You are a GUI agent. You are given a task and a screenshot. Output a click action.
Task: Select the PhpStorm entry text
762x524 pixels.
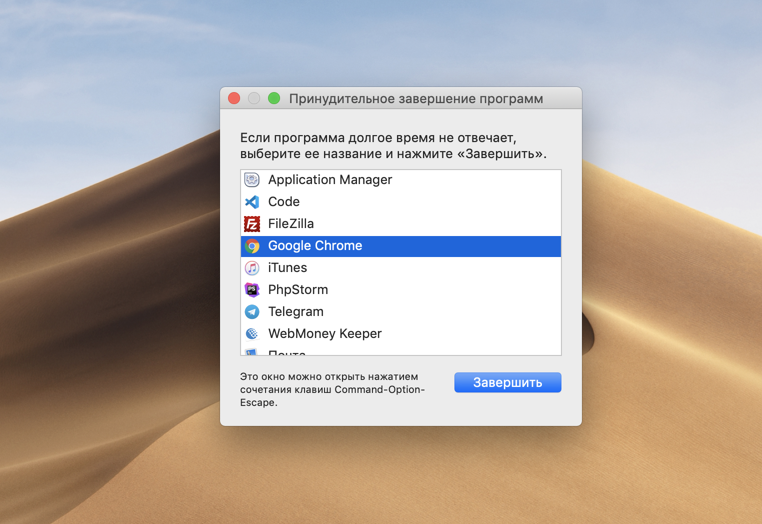pos(298,290)
